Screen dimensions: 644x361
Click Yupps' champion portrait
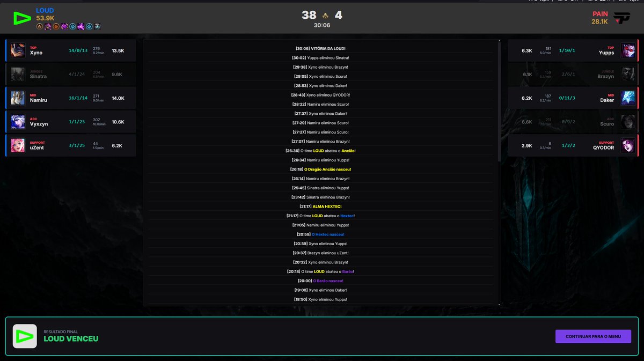tap(627, 50)
